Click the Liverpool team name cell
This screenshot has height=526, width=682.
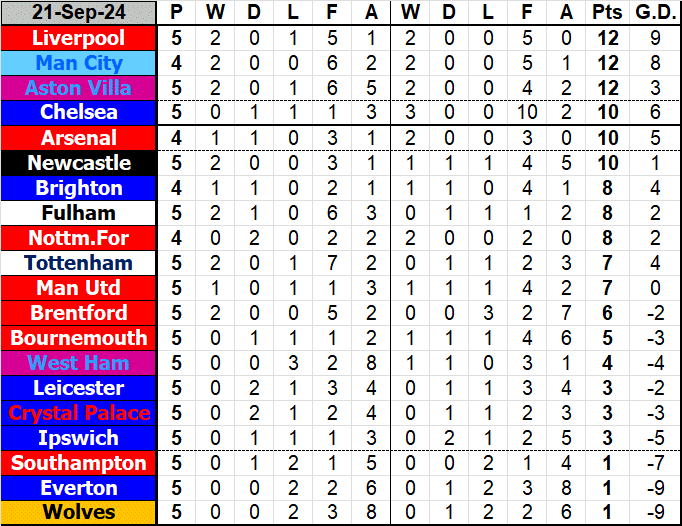(x=79, y=38)
